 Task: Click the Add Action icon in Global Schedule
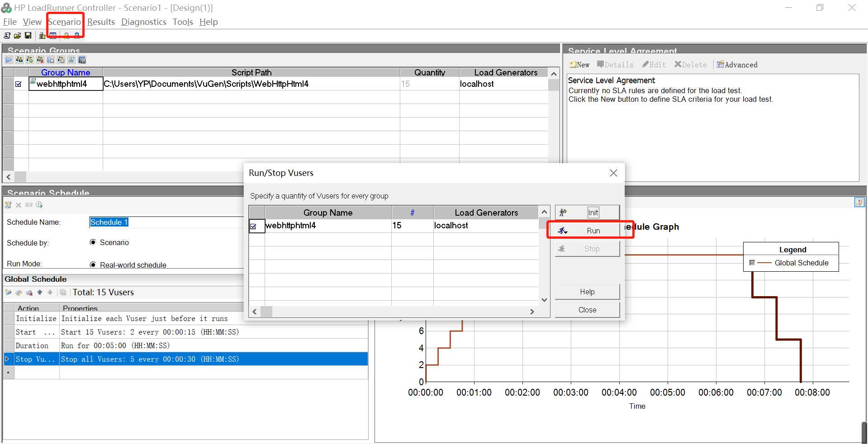8,293
